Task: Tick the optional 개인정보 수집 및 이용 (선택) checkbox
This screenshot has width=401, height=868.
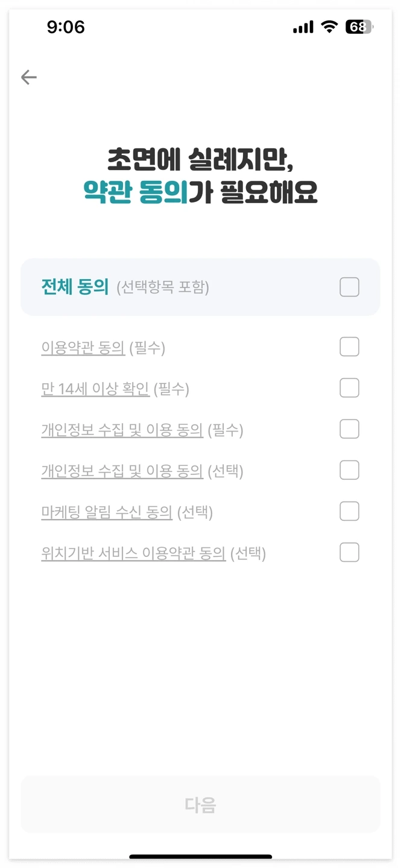Action: 349,470
